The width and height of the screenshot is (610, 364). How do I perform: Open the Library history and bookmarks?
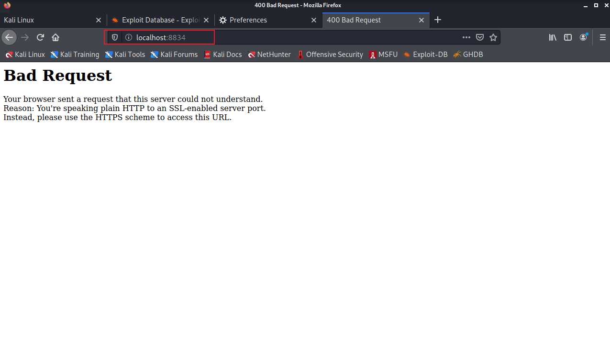(553, 37)
